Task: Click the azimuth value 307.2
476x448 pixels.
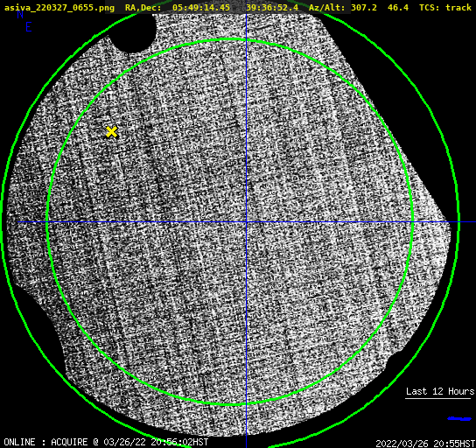Action: click(x=364, y=7)
